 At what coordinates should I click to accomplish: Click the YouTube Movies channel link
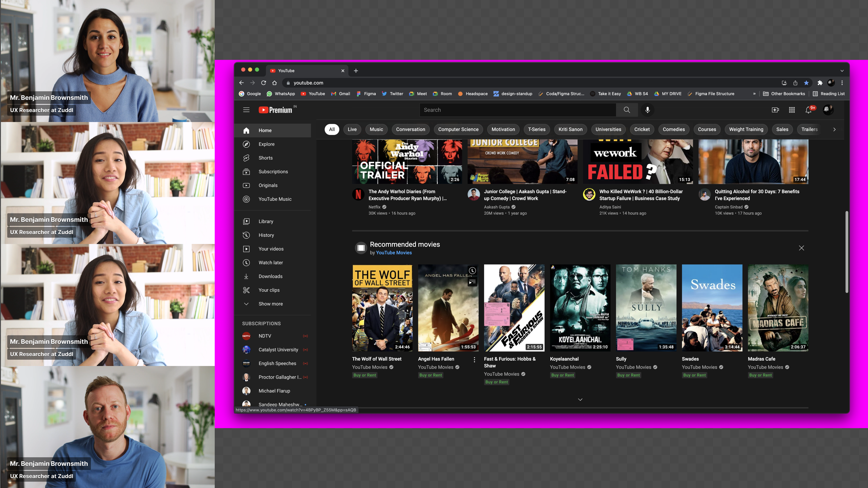click(x=394, y=253)
